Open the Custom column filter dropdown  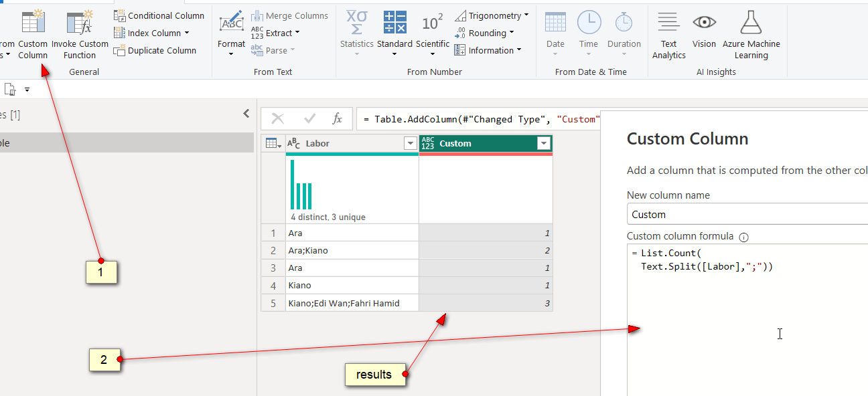(544, 143)
